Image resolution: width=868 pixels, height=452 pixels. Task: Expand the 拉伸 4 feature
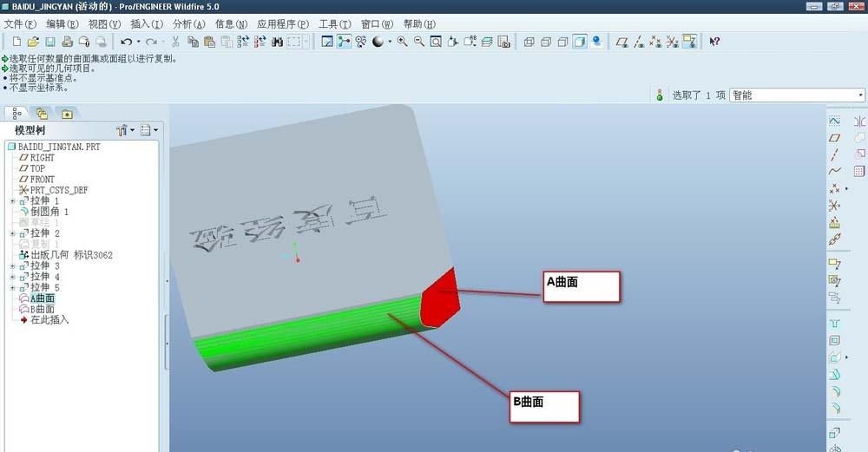tap(13, 277)
